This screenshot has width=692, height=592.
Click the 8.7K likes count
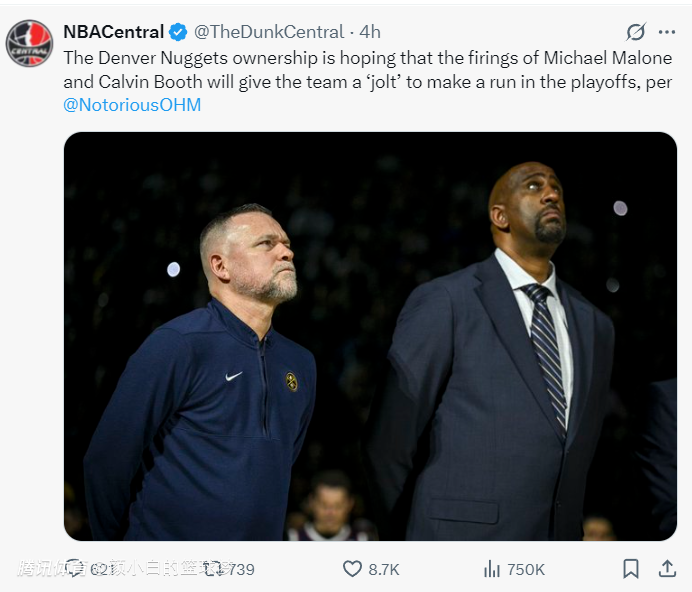click(384, 569)
